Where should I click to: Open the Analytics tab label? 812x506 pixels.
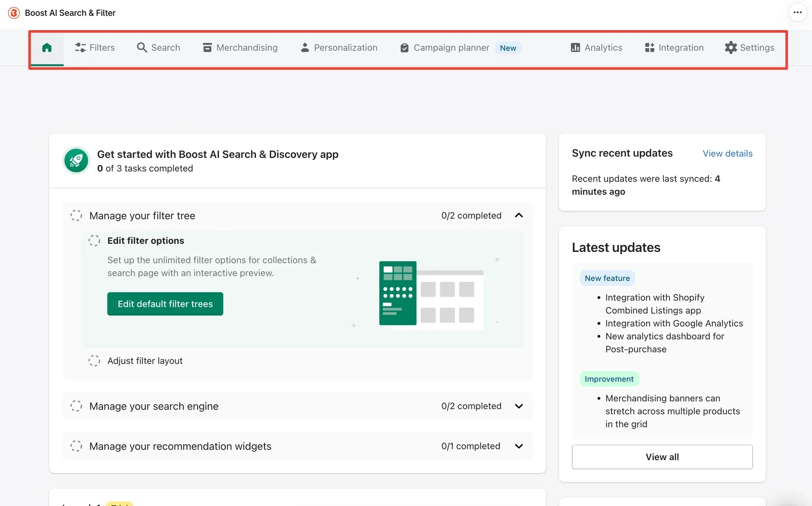pyautogui.click(x=603, y=48)
